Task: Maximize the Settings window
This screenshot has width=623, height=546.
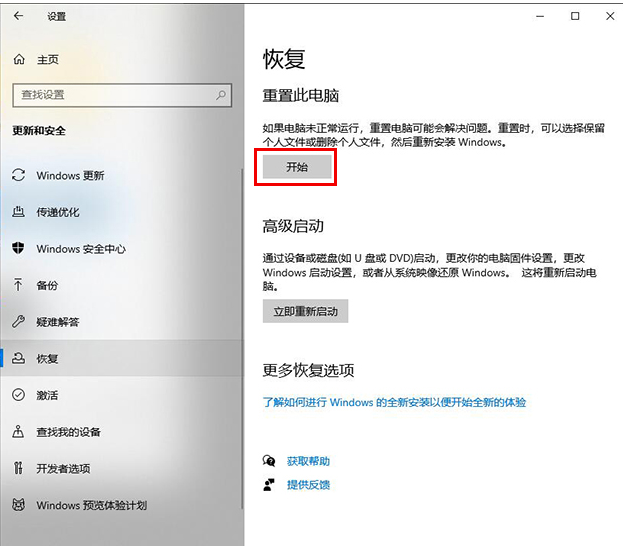Action: pyautogui.click(x=575, y=16)
